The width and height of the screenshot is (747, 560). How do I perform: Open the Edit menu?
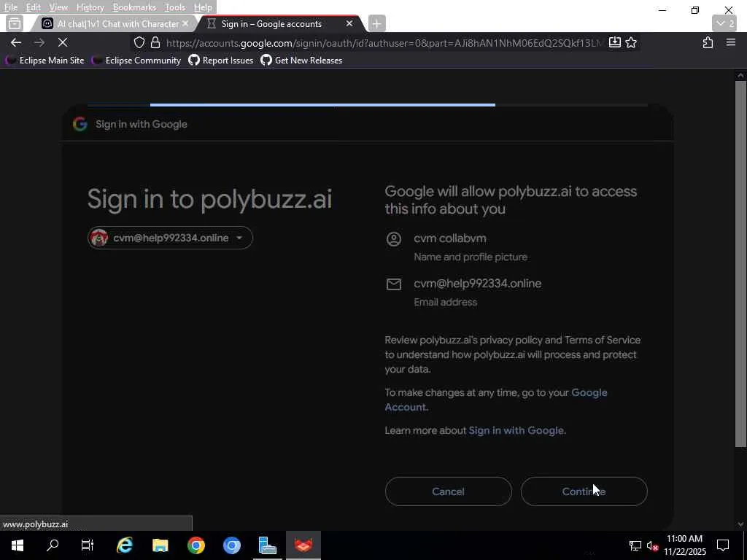click(x=33, y=7)
